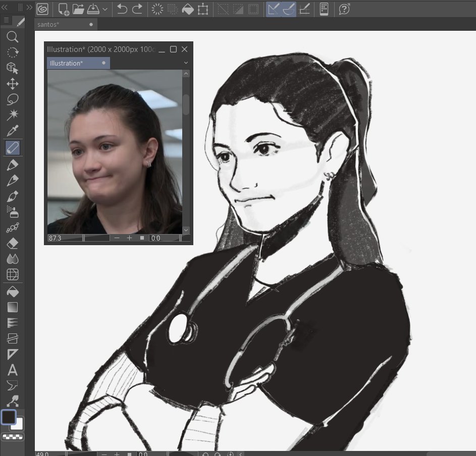Select the Figure speed lines tool
The width and height of the screenshot is (476, 456).
(13, 323)
